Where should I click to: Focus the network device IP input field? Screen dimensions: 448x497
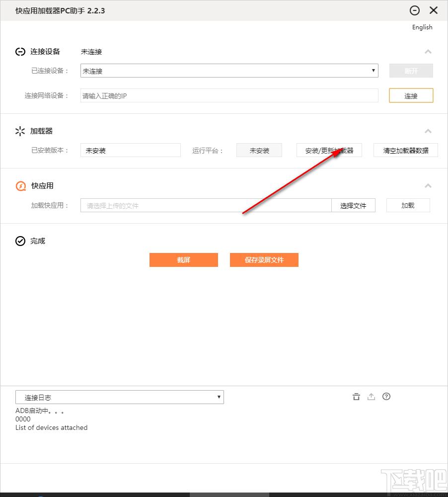[229, 96]
